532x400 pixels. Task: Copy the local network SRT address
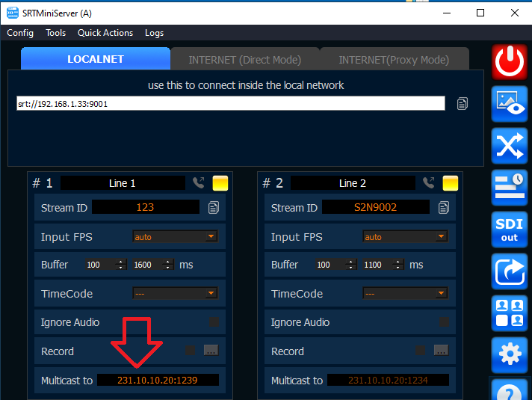pos(462,104)
